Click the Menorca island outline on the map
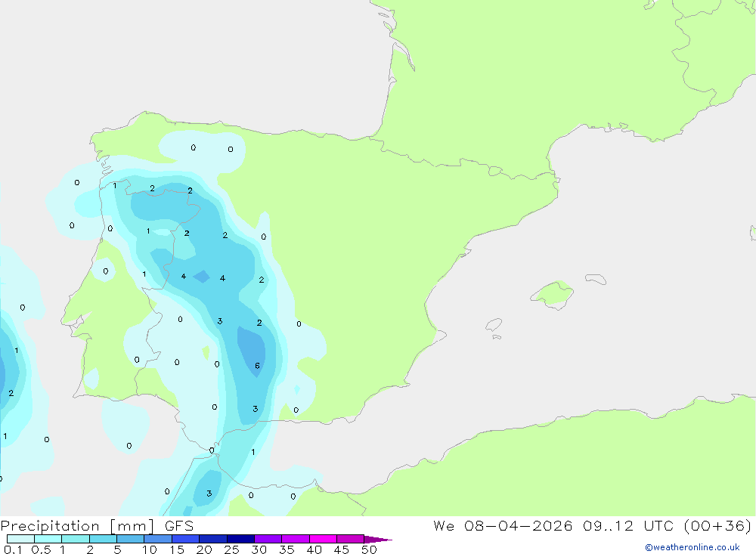Screen dimensions: 756x554 pos(596,279)
